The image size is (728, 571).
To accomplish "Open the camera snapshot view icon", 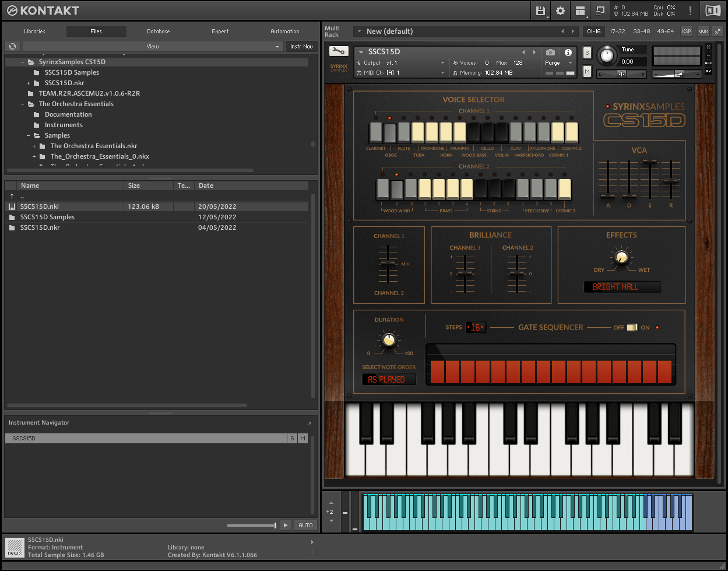I will [551, 52].
